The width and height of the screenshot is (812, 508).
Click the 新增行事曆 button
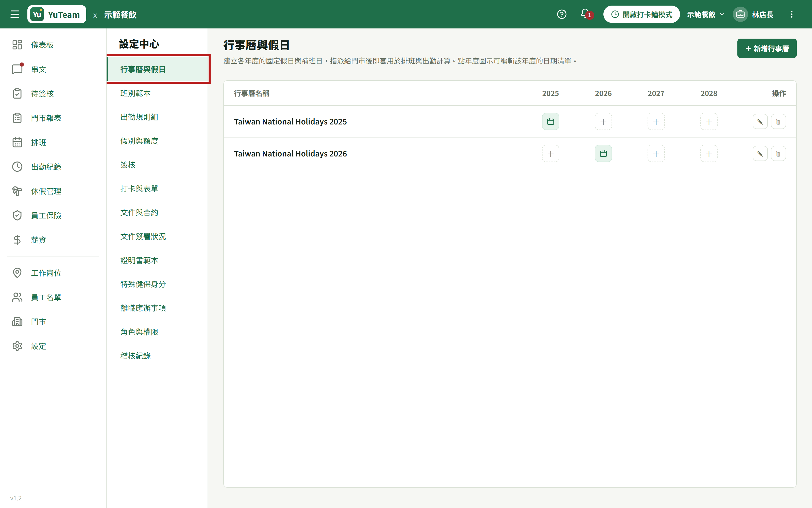tap(767, 48)
